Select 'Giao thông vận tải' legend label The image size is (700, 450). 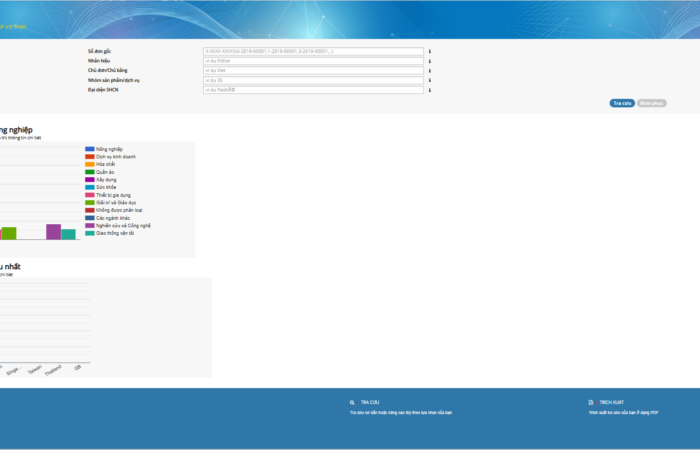point(115,233)
